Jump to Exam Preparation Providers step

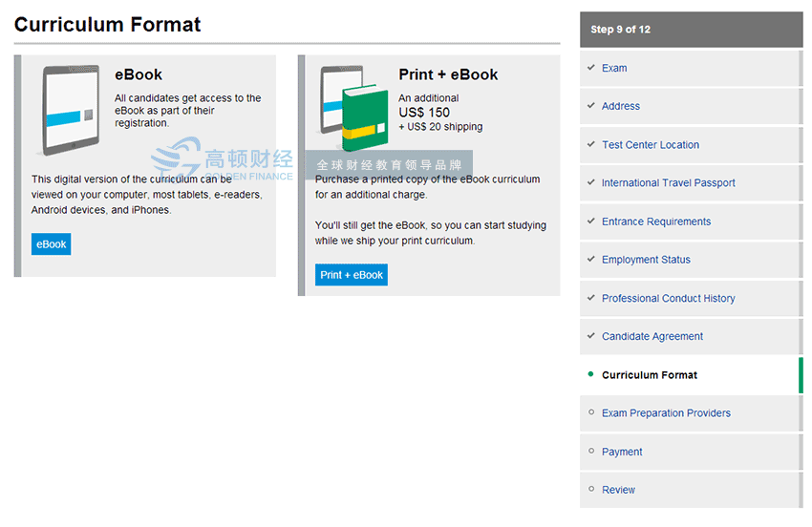(666, 413)
